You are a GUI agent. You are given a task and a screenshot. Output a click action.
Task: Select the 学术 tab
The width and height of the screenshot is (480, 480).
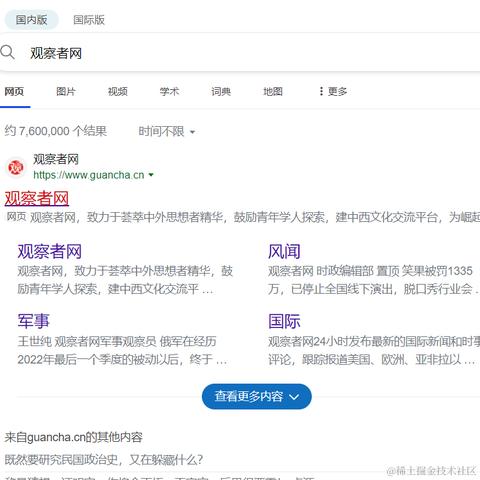pos(169,91)
